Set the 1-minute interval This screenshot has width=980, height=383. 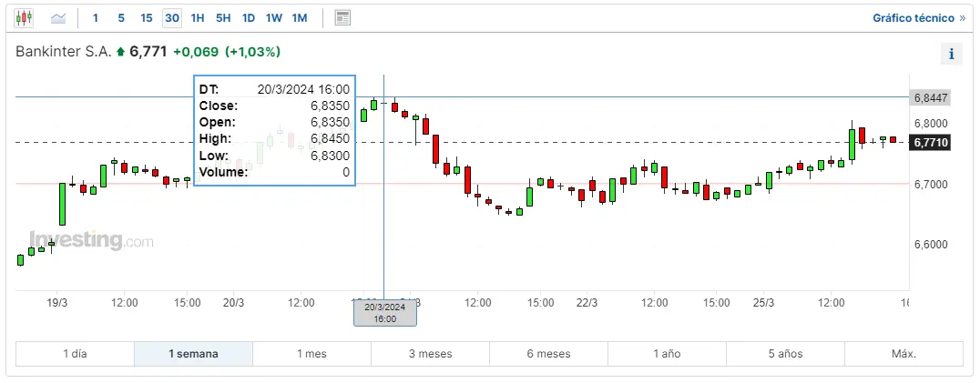coord(96,17)
